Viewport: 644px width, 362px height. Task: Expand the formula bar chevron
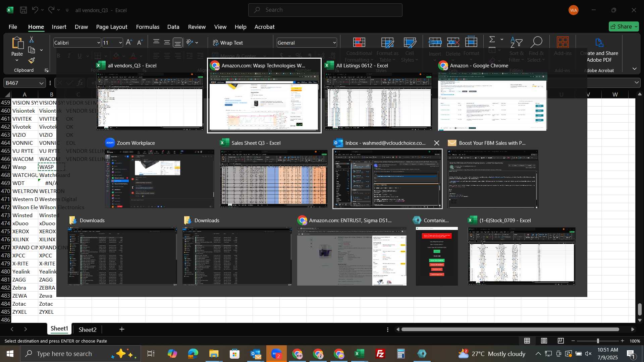click(637, 82)
